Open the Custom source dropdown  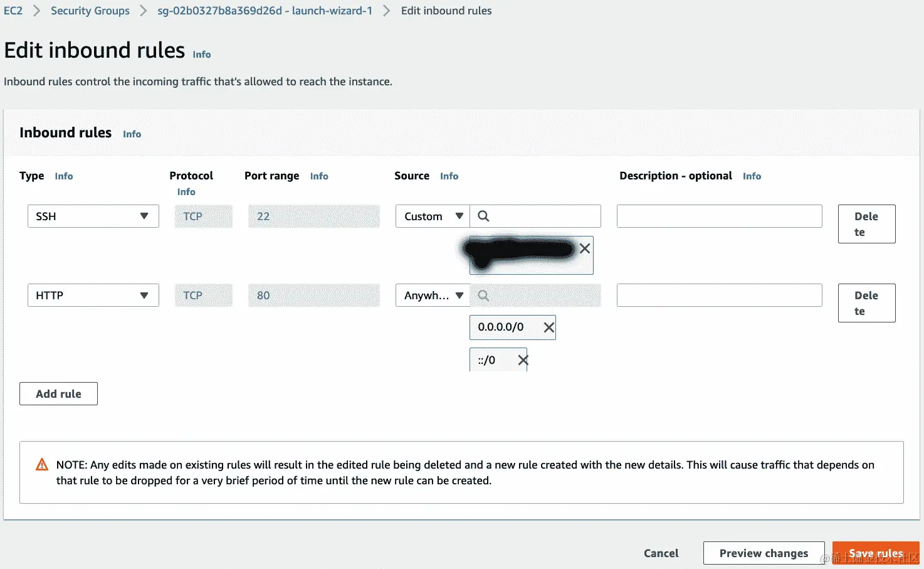pos(433,216)
